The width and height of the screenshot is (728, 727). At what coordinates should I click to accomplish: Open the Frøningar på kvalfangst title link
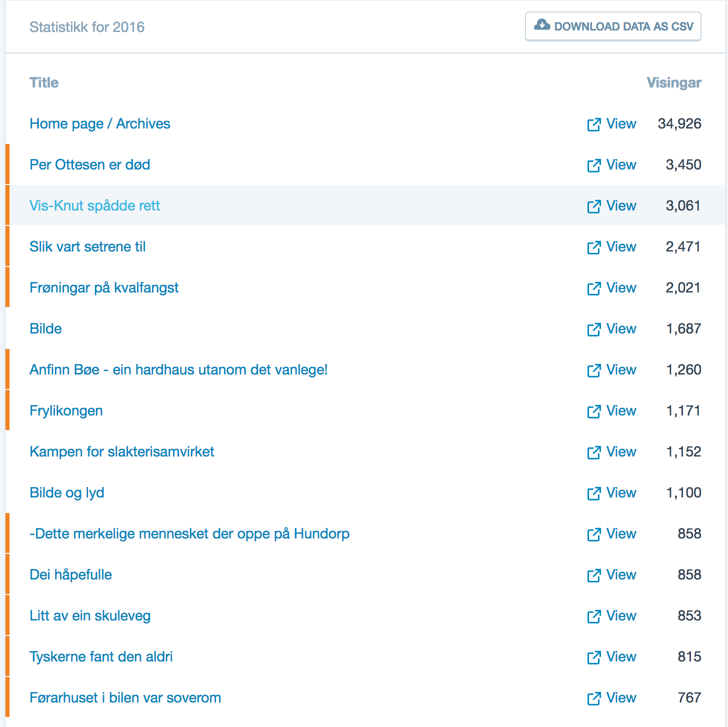(104, 288)
